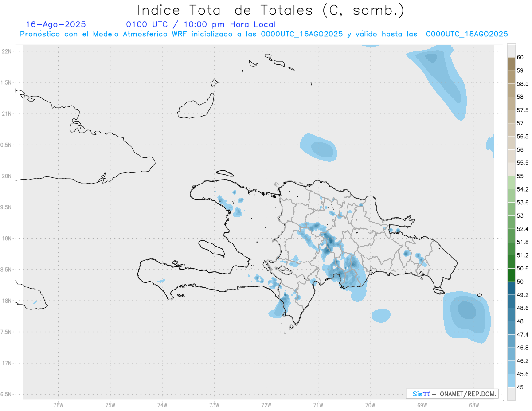Click the colorbar value '45' at the bottom
Image resolution: width=532 pixels, height=411 pixels.
[520, 387]
